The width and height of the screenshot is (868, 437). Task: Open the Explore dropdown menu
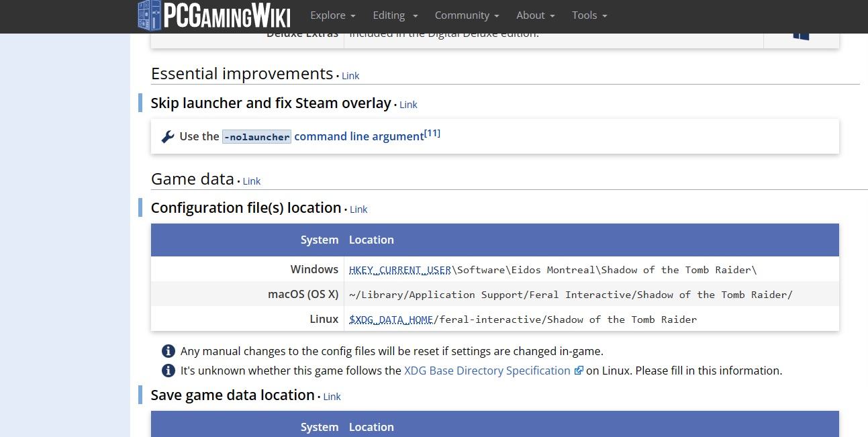[333, 15]
